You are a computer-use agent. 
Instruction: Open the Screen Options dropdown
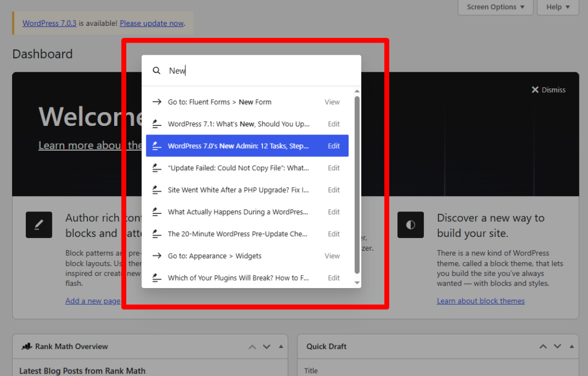click(496, 7)
